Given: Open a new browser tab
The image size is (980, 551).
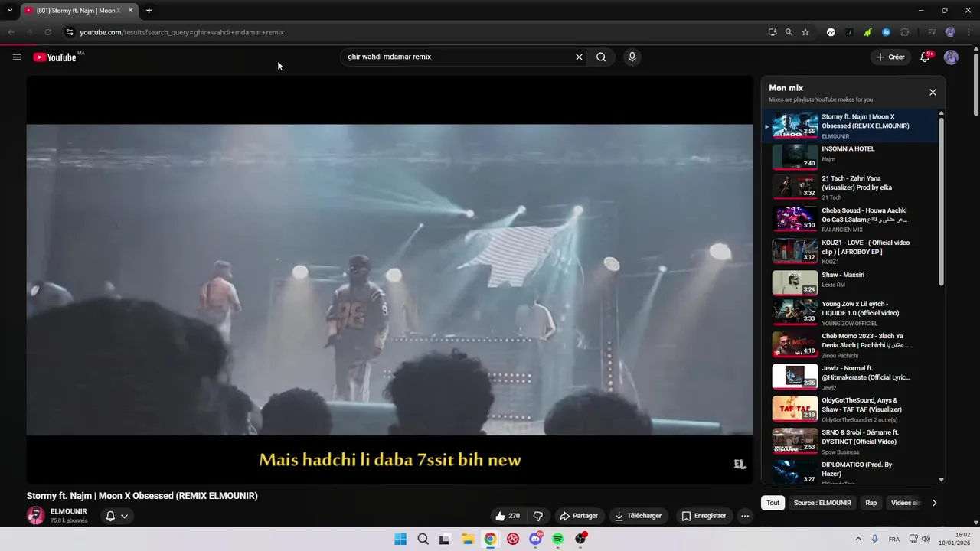Looking at the screenshot, I should [149, 11].
